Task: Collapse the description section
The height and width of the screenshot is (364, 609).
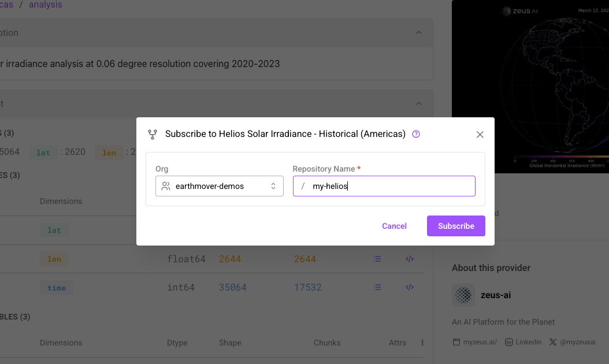Action: point(419,32)
